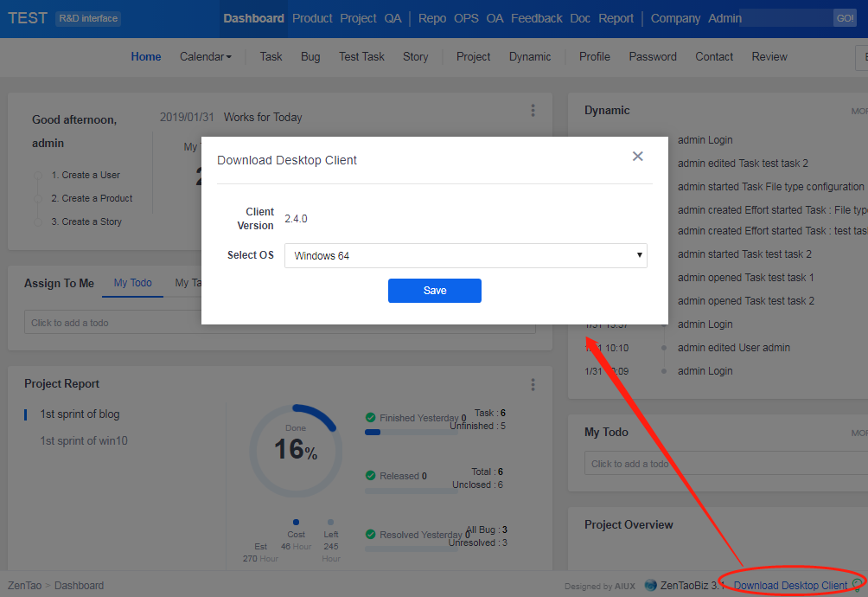
Task: Click the lightbulb icon in footer
Action: [857, 586]
